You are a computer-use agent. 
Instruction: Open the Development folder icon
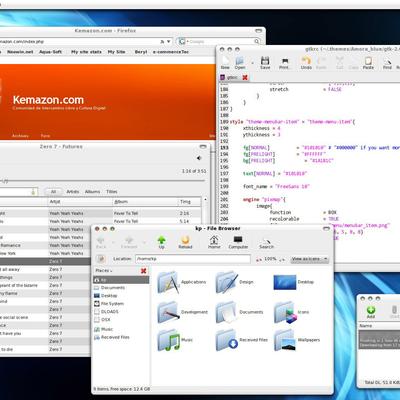pyautogui.click(x=168, y=312)
